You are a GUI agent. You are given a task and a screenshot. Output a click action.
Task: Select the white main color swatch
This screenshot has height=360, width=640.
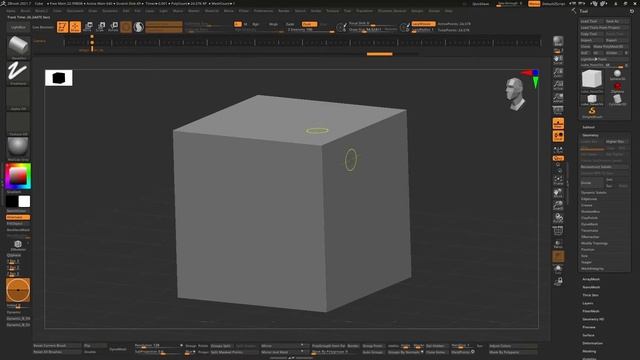24,201
